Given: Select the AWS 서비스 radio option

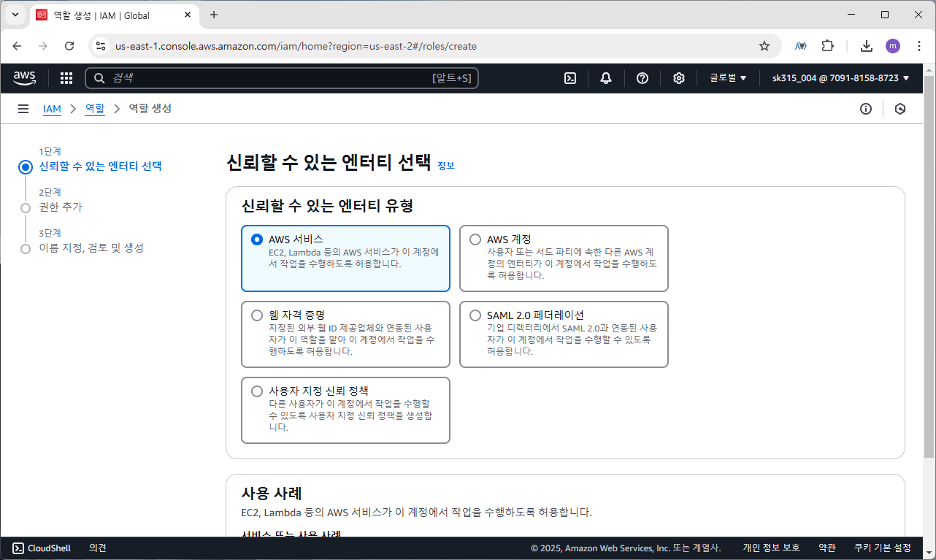Looking at the screenshot, I should [256, 239].
